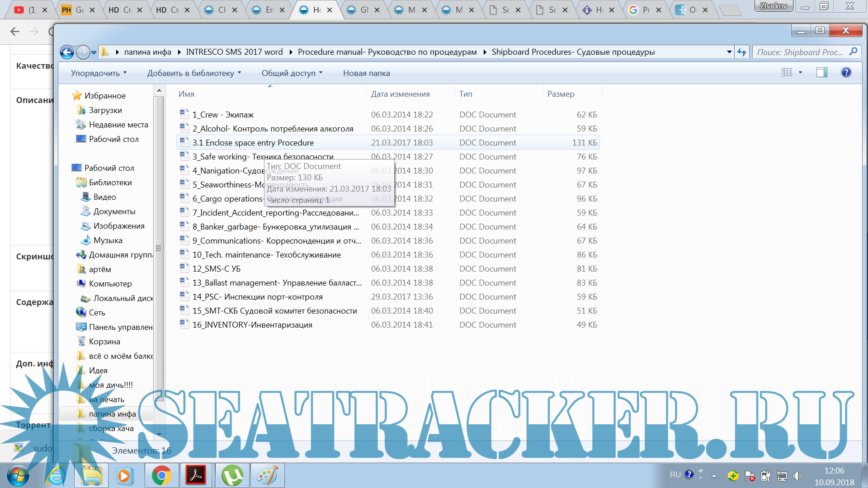Click the Добавить в библиотеку menu
868x488 pixels.
click(194, 73)
